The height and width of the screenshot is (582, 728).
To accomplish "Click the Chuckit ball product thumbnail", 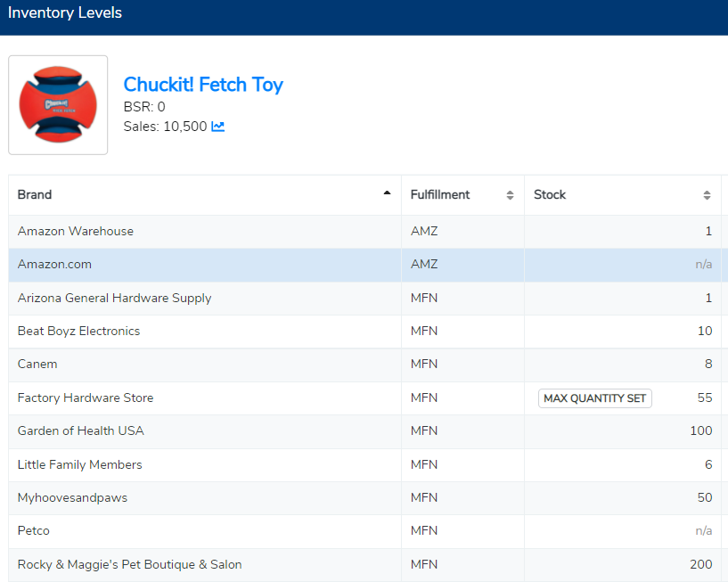I will (x=58, y=105).
